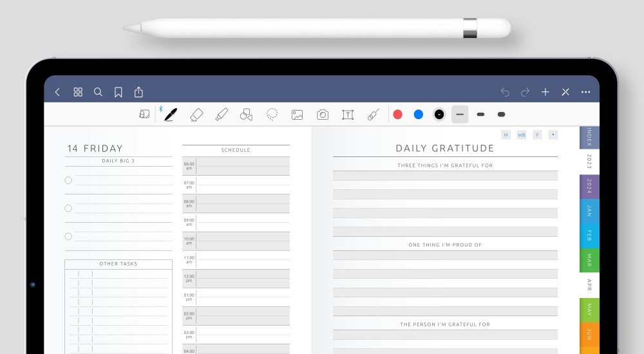Jump to the JUN month tab
This screenshot has width=644, height=354.
point(589,334)
